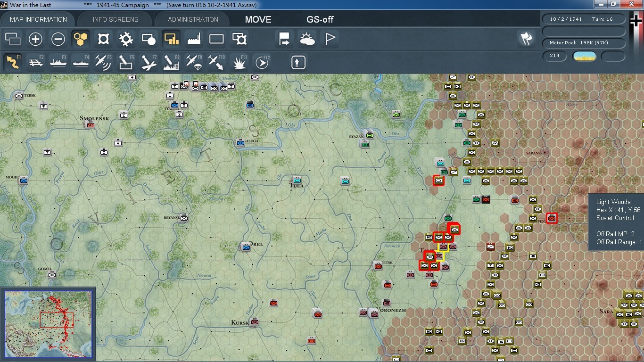Image resolution: width=644 pixels, height=362 pixels.
Task: Click the GS-off label
Action: click(x=320, y=20)
